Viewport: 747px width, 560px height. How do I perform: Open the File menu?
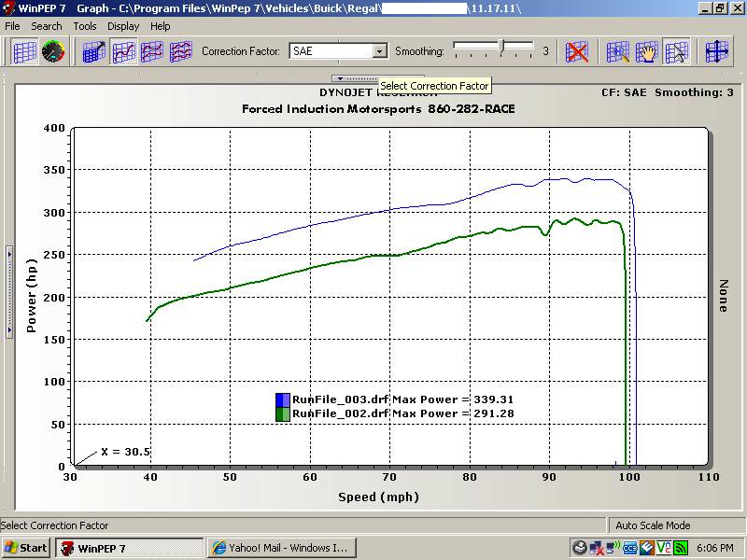pos(12,26)
